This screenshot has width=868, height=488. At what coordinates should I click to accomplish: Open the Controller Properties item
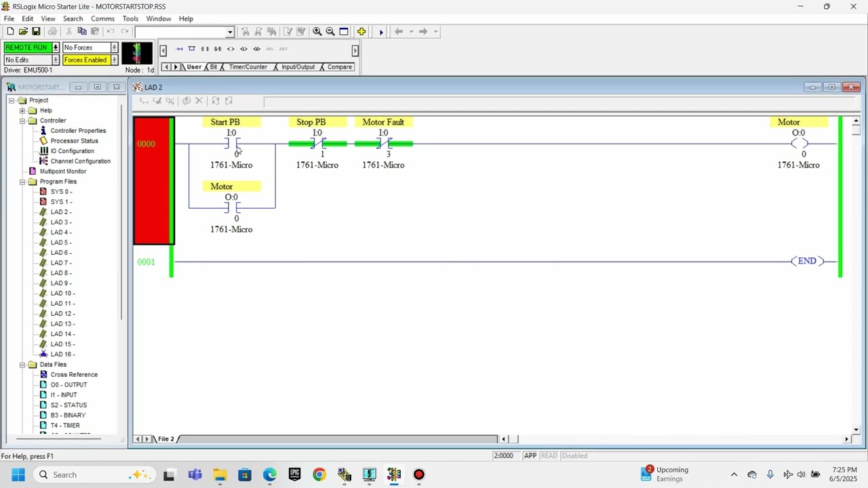tap(78, 131)
